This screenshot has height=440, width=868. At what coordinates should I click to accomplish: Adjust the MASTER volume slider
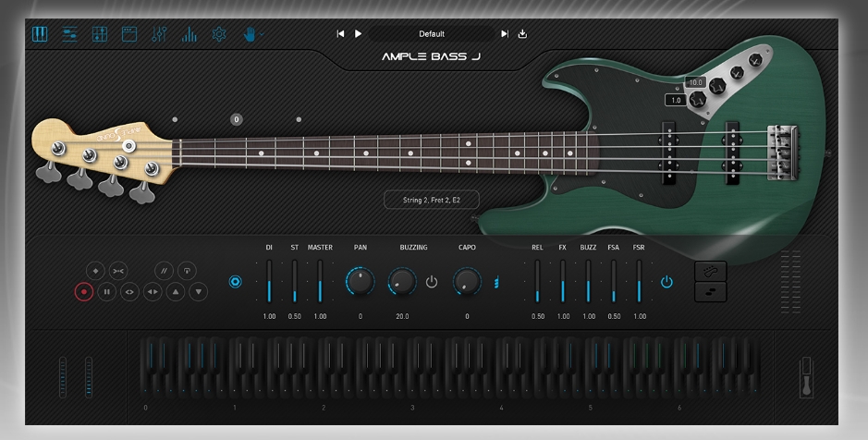pos(320,282)
